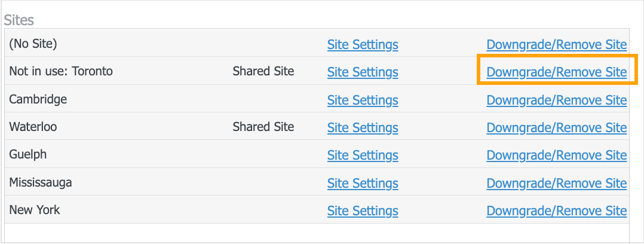Open Site Settings for Cambridge
The width and height of the screenshot is (644, 244).
pyautogui.click(x=363, y=100)
